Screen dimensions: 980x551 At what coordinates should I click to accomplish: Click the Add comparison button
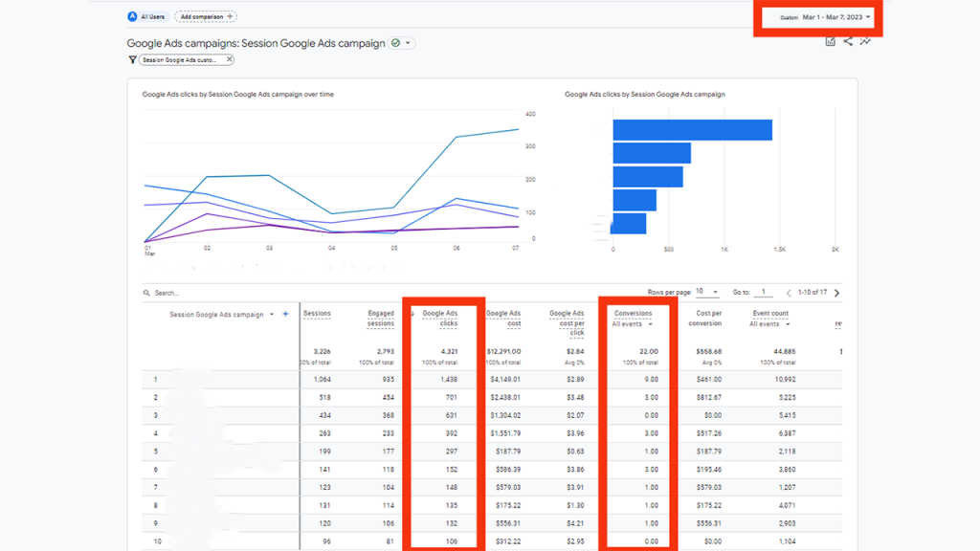tap(206, 17)
